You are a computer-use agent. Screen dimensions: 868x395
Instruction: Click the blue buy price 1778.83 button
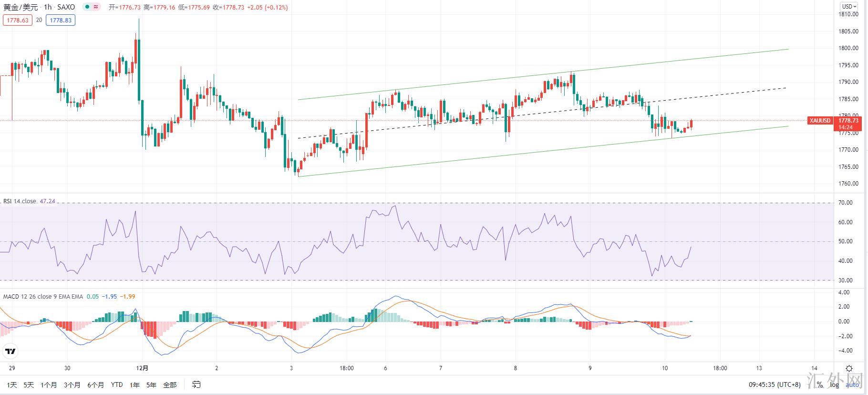(x=61, y=20)
